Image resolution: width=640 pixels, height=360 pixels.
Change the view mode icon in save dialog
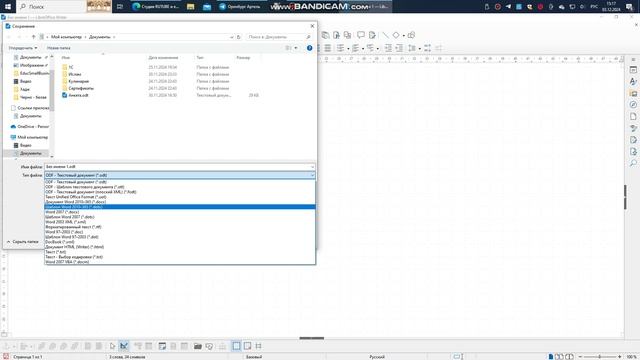pos(288,48)
